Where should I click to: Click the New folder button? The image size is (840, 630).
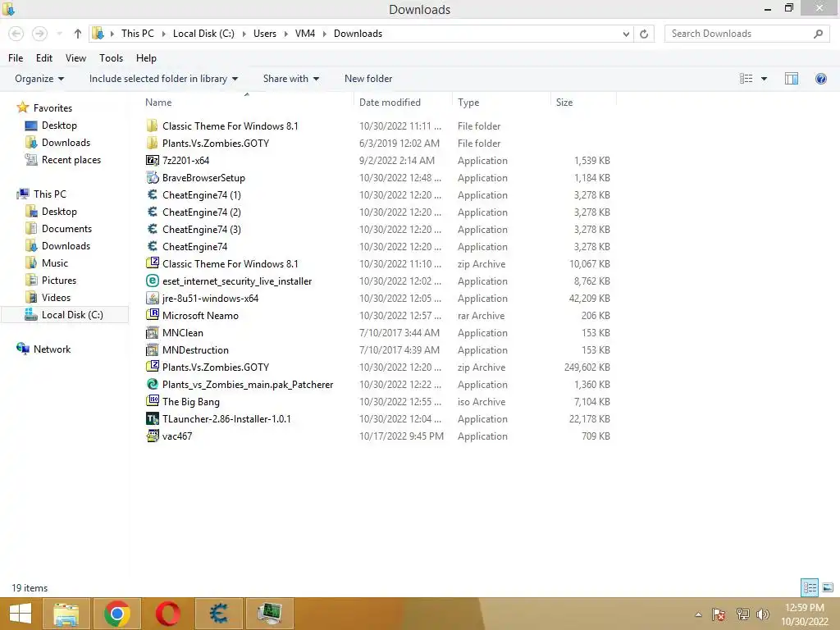368,79
